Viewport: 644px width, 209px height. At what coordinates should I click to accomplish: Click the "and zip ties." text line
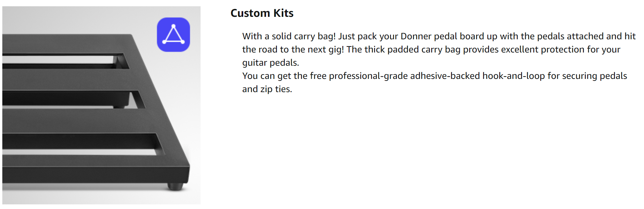(x=267, y=89)
